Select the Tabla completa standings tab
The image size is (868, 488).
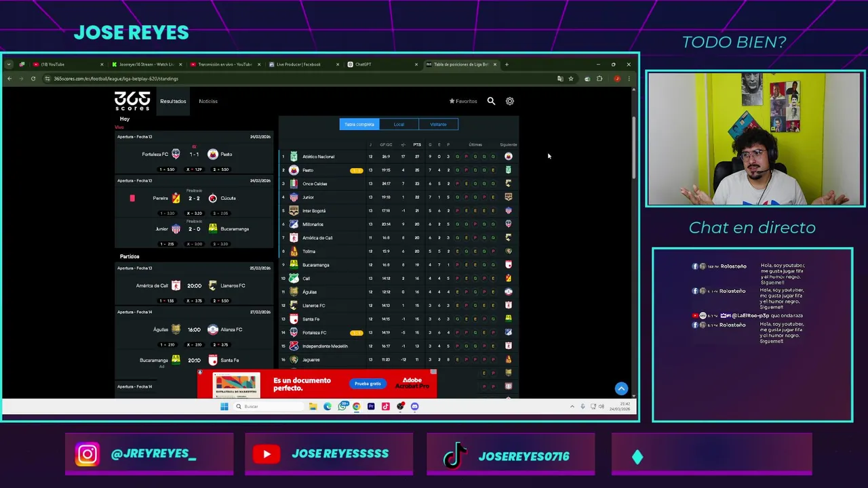359,124
